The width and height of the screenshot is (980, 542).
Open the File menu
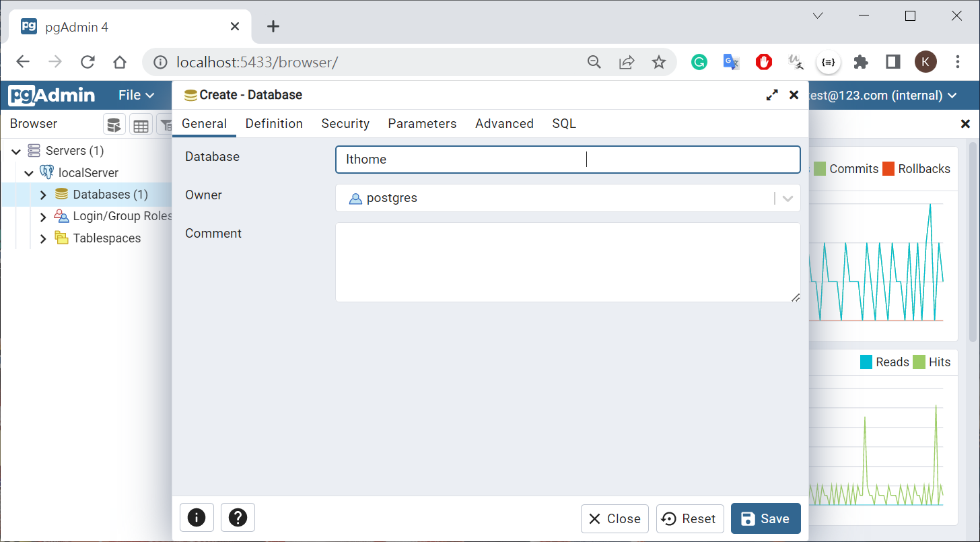(136, 96)
